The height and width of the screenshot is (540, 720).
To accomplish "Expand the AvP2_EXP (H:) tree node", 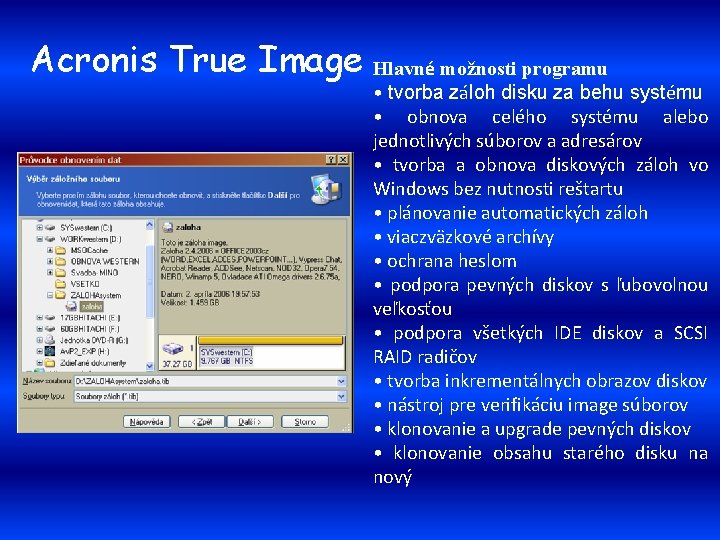I will point(39,351).
